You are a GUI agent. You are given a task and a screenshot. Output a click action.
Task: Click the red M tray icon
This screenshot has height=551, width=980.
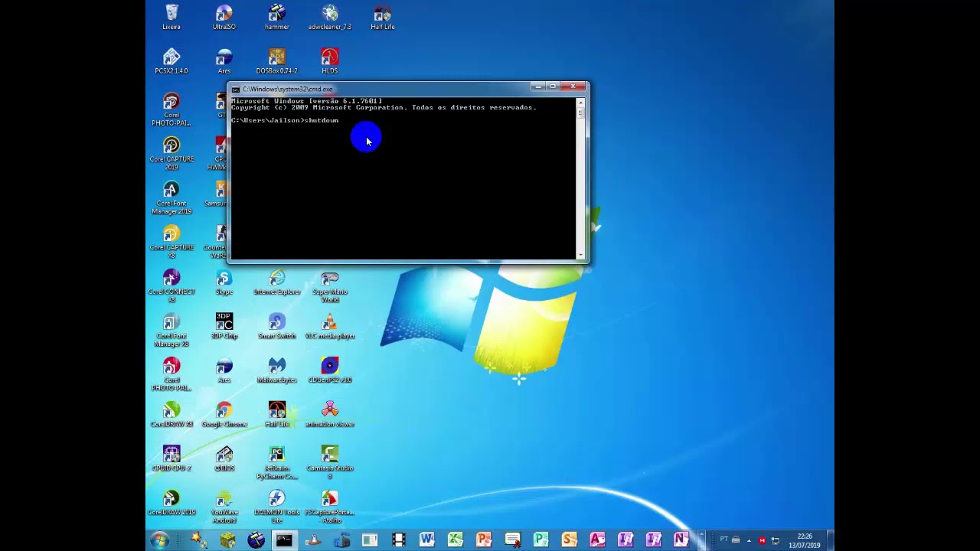(762, 540)
